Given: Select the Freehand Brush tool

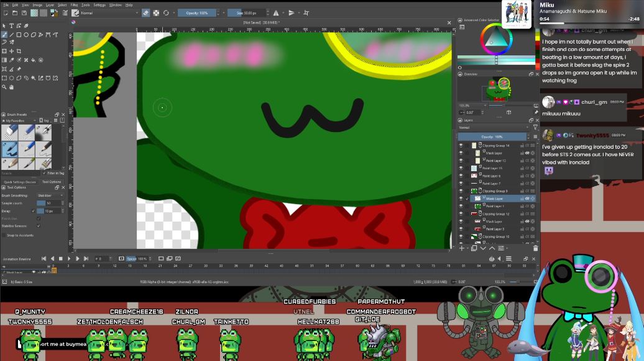Looking at the screenshot, I should click(4, 35).
